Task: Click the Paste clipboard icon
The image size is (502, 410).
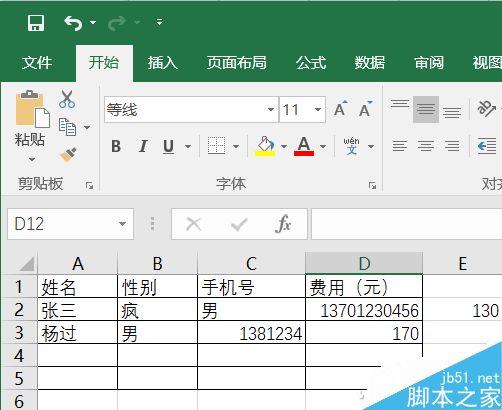Action: [32, 109]
